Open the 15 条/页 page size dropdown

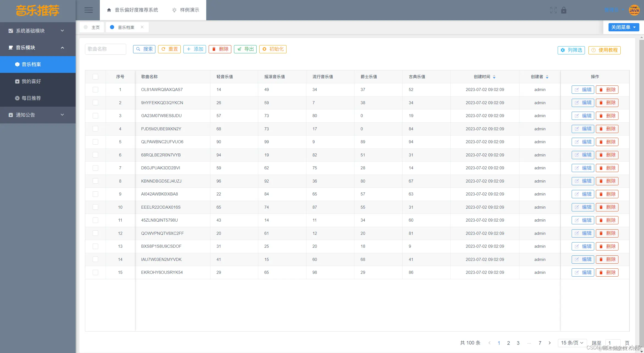(x=572, y=343)
